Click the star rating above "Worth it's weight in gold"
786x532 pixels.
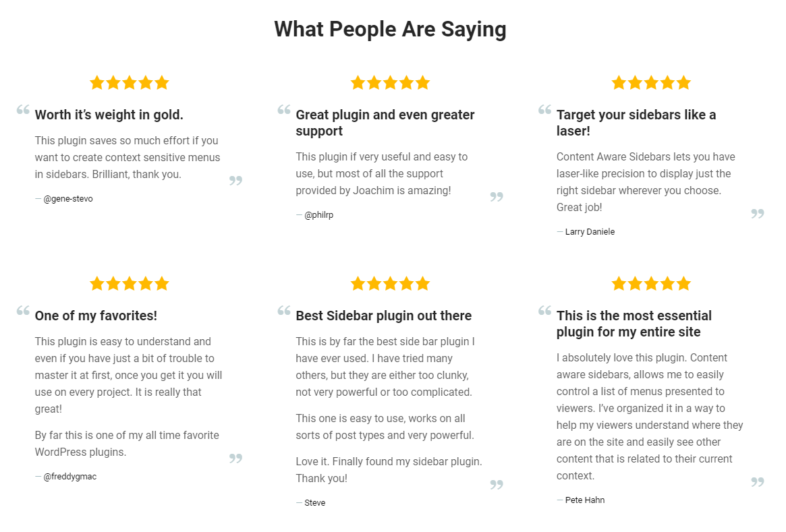click(x=129, y=83)
